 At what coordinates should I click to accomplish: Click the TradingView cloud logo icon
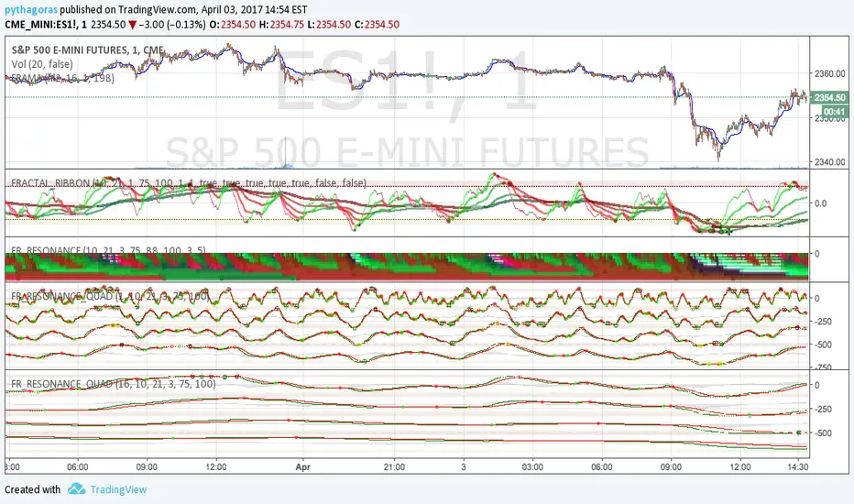tap(77, 488)
